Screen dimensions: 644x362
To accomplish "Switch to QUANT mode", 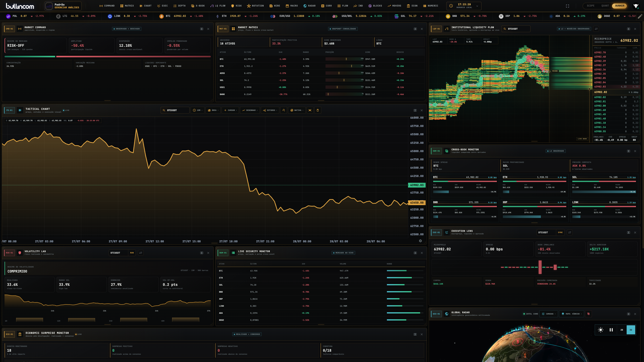I will [x=605, y=6].
